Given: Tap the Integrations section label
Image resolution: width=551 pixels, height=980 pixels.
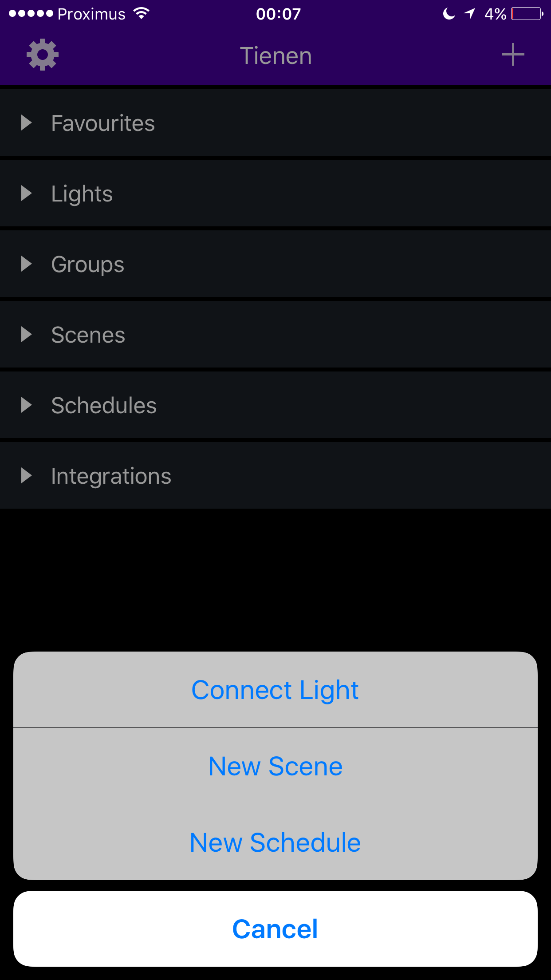Looking at the screenshot, I should (111, 476).
